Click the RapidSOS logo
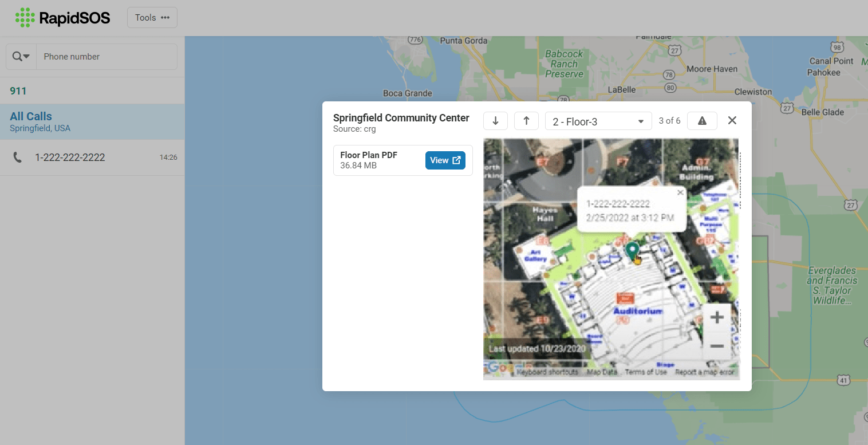The image size is (868, 445). (x=62, y=18)
